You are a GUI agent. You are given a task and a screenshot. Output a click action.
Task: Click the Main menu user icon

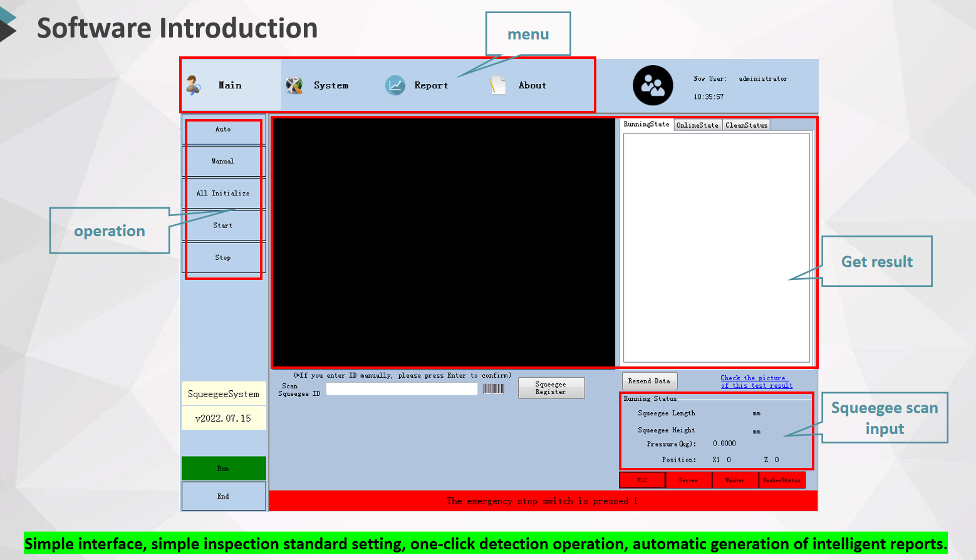pos(194,85)
